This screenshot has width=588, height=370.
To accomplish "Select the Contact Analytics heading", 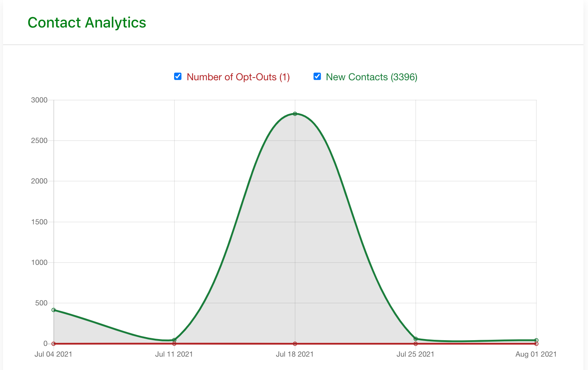I will point(87,23).
